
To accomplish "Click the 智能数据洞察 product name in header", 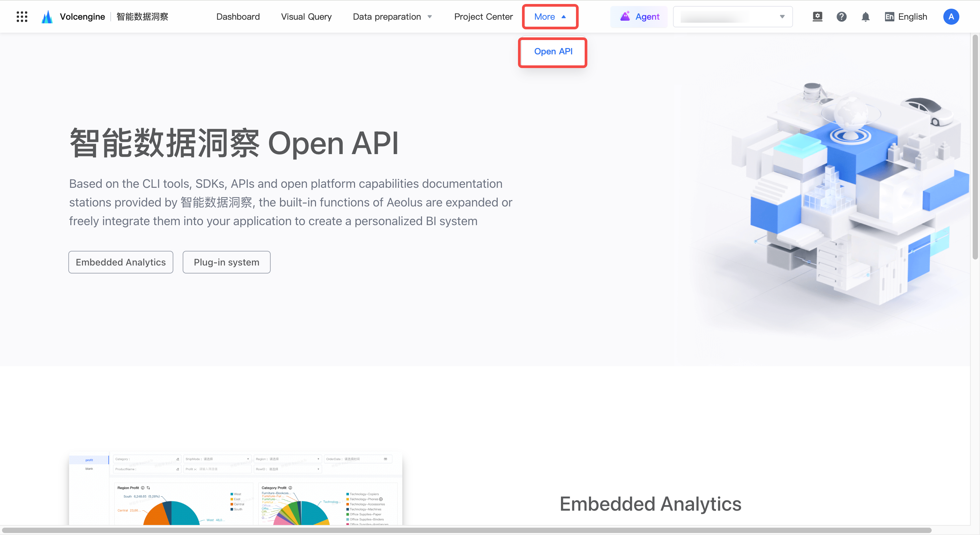I will pos(142,17).
